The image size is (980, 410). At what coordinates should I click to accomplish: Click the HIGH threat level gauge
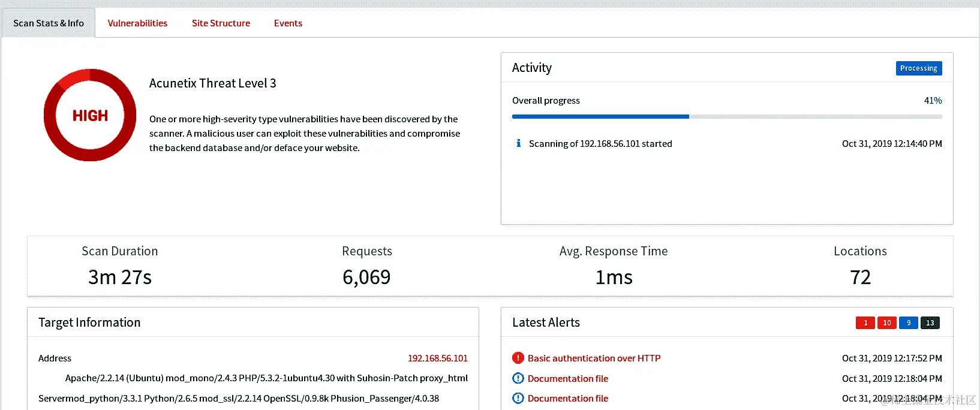pos(90,115)
